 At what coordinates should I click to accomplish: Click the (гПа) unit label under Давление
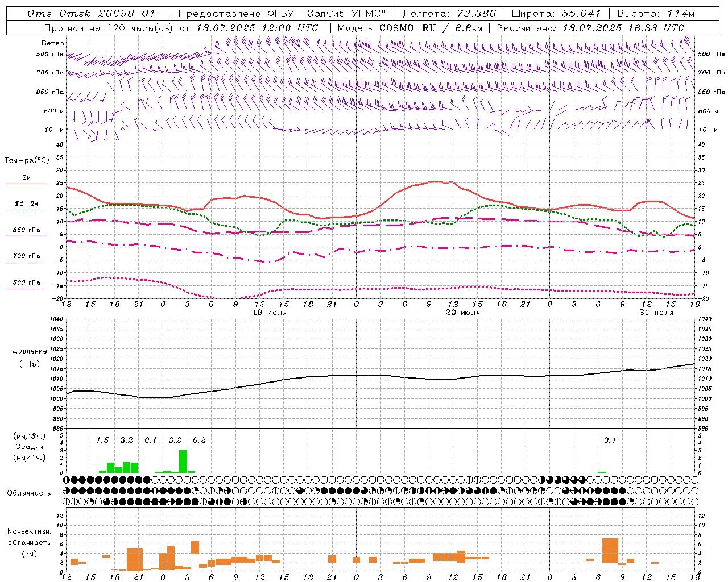tap(28, 364)
